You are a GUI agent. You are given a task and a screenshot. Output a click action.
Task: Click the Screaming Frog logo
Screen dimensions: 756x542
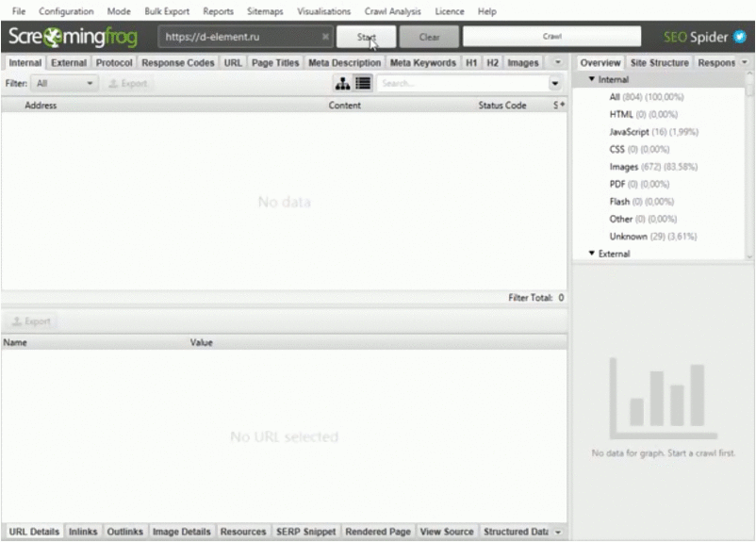pyautogui.click(x=73, y=37)
